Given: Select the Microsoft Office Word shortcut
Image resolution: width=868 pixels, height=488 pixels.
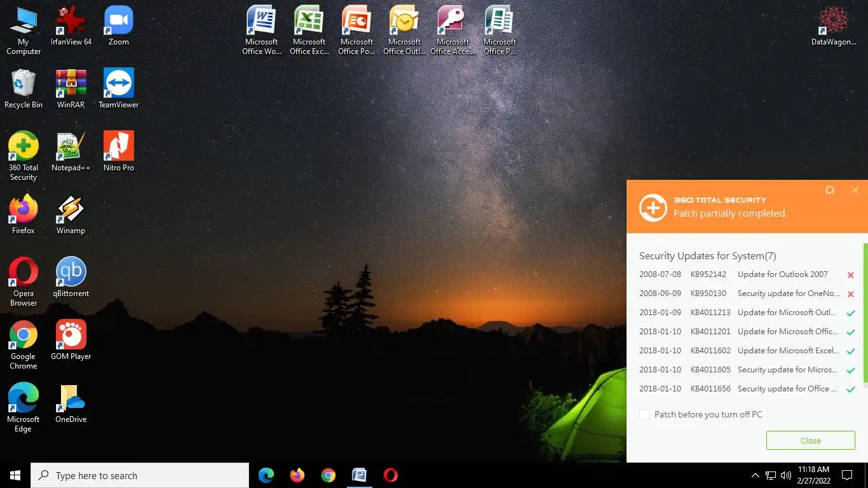Looking at the screenshot, I should click(262, 30).
